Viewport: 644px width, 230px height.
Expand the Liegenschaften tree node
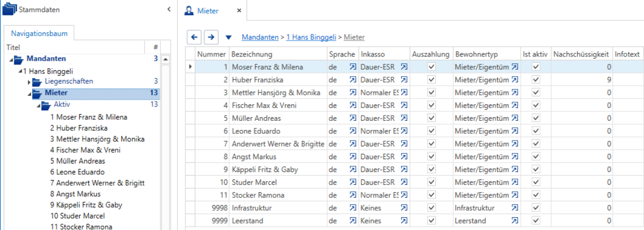29,82
